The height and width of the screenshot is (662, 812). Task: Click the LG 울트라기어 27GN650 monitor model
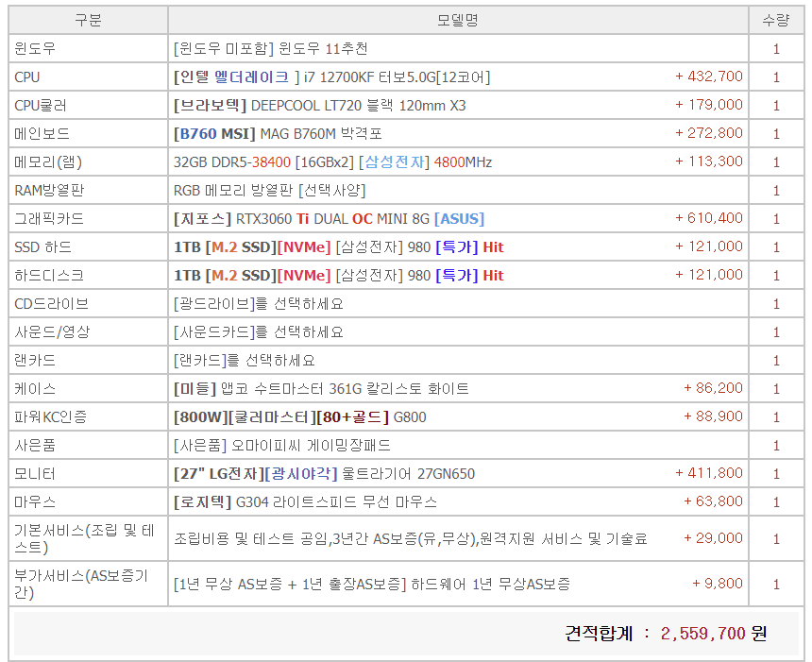[324, 473]
